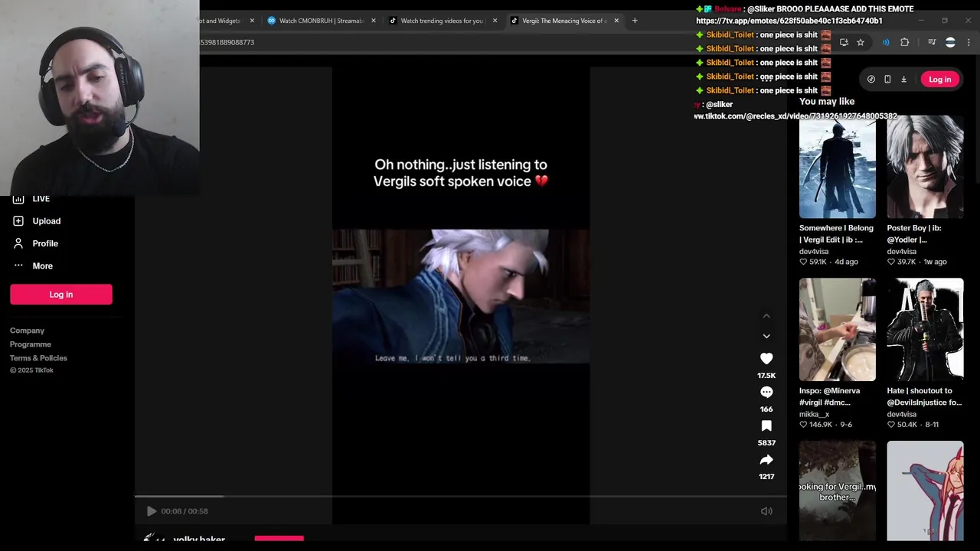Click the top-right Log in button
The width and height of the screenshot is (980, 551).
pyautogui.click(x=939, y=80)
